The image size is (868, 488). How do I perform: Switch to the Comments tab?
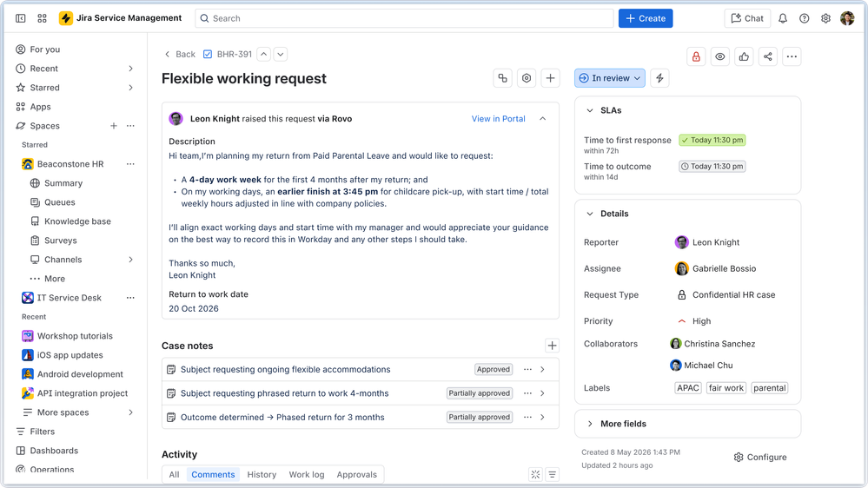click(213, 474)
